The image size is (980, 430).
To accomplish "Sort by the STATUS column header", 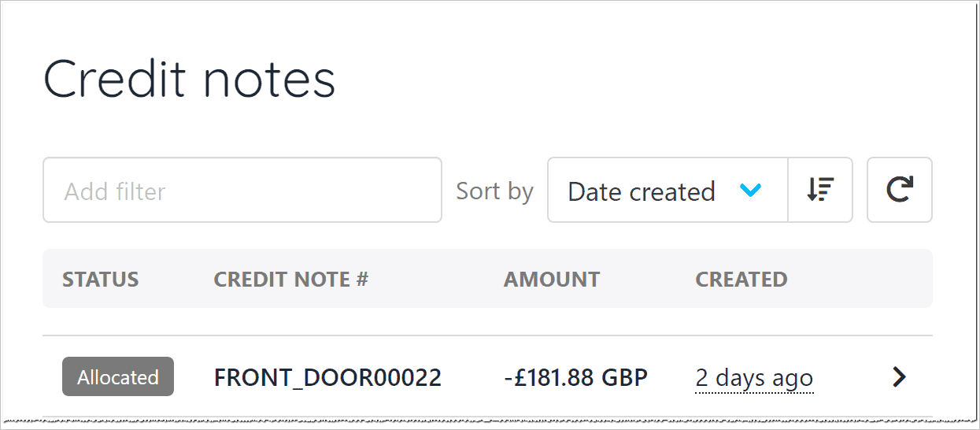I will [100, 280].
